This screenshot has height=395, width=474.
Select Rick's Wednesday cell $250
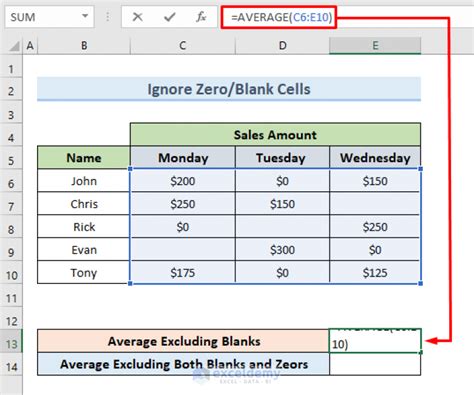click(x=375, y=227)
